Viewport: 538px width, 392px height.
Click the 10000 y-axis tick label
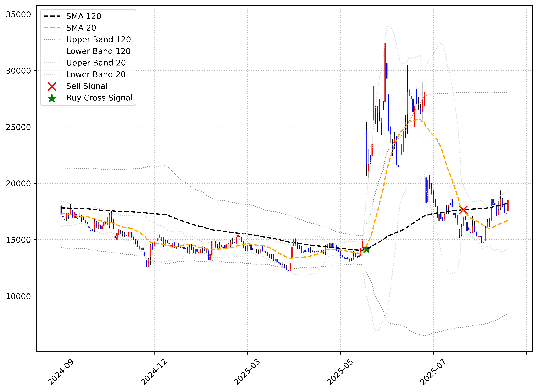[x=18, y=296]
